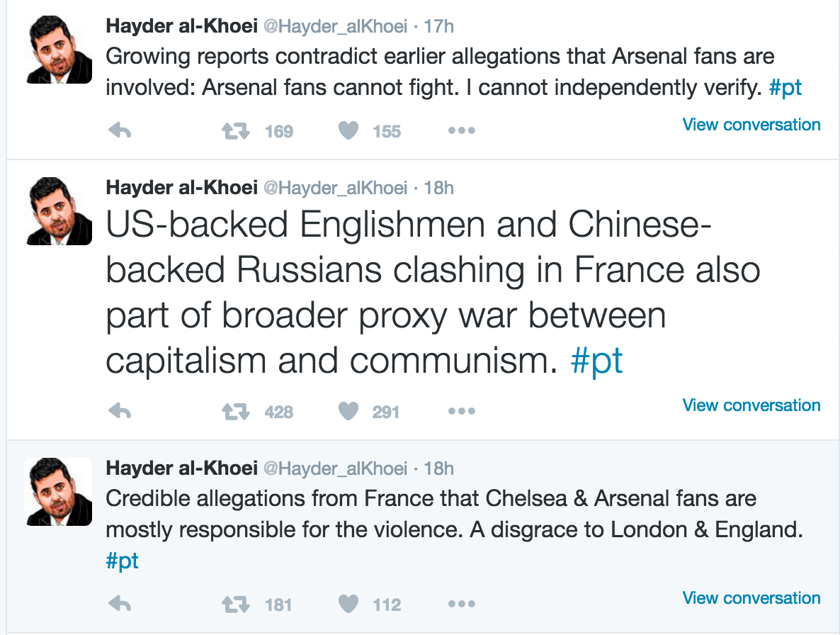The image size is (840, 635).
Task: Click the @Hayder_alKhoei handle on the bottom tweet
Action: tap(335, 468)
